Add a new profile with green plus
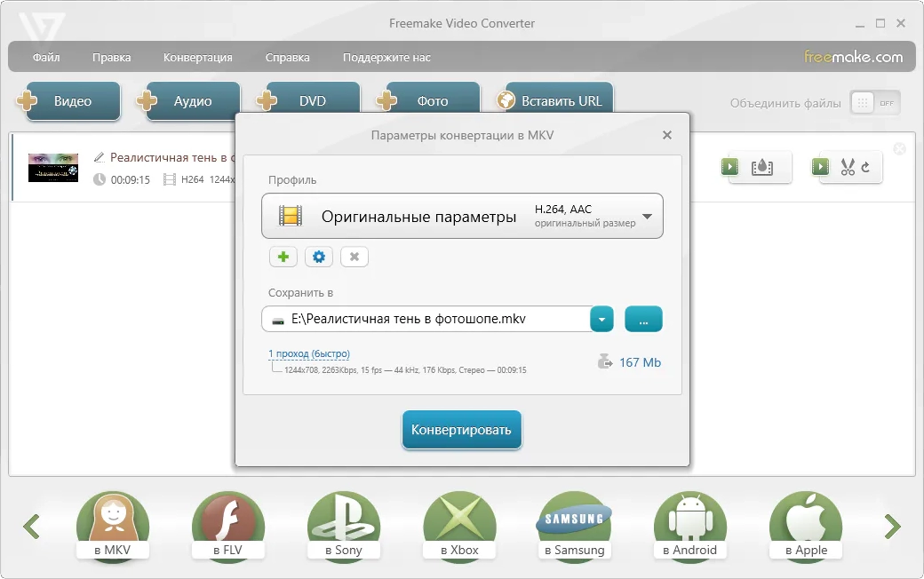Viewport: 924px width, 579px height. (x=283, y=257)
